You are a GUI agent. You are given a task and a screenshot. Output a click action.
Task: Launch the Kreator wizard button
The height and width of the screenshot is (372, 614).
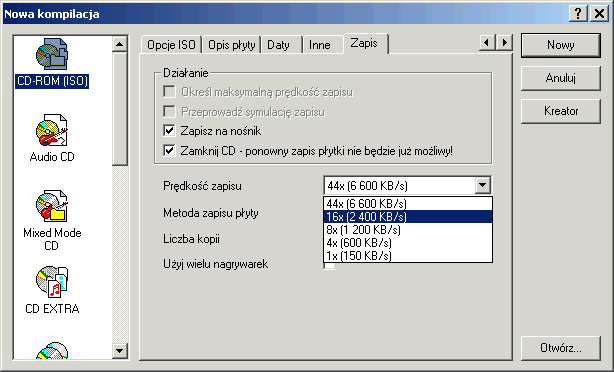coord(561,111)
